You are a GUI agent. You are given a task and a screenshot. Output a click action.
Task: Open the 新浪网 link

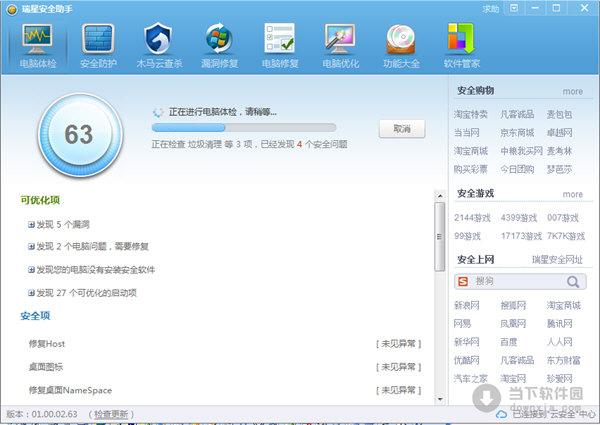pyautogui.click(x=466, y=305)
